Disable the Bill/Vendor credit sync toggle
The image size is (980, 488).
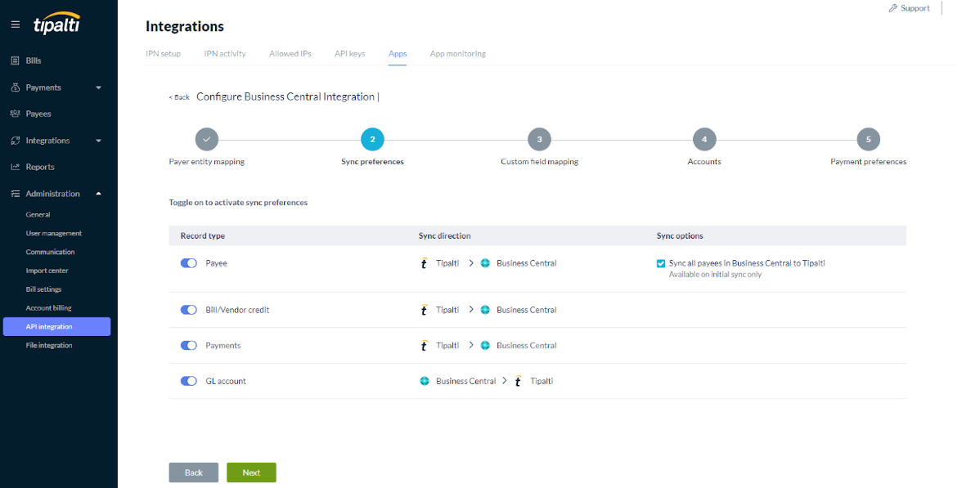(189, 310)
